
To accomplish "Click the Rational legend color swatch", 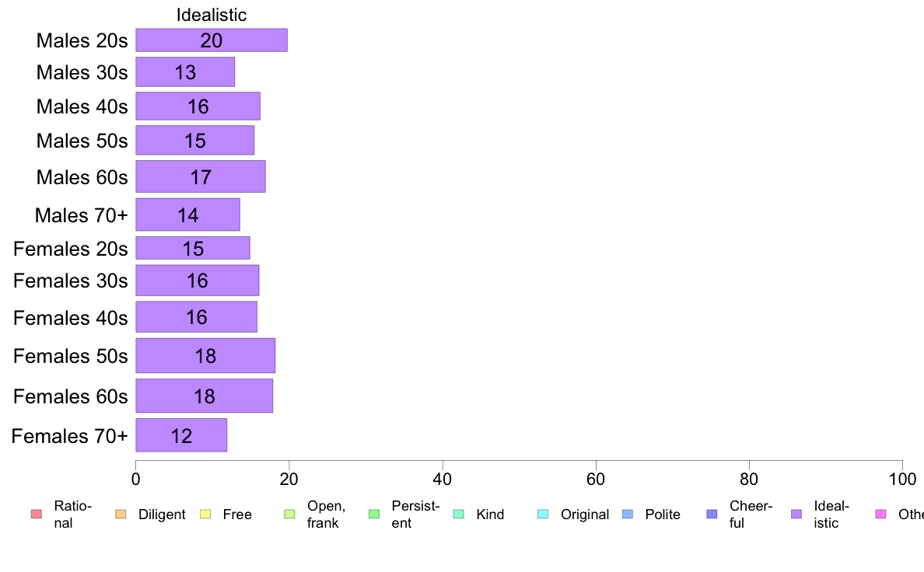I will point(37,514).
